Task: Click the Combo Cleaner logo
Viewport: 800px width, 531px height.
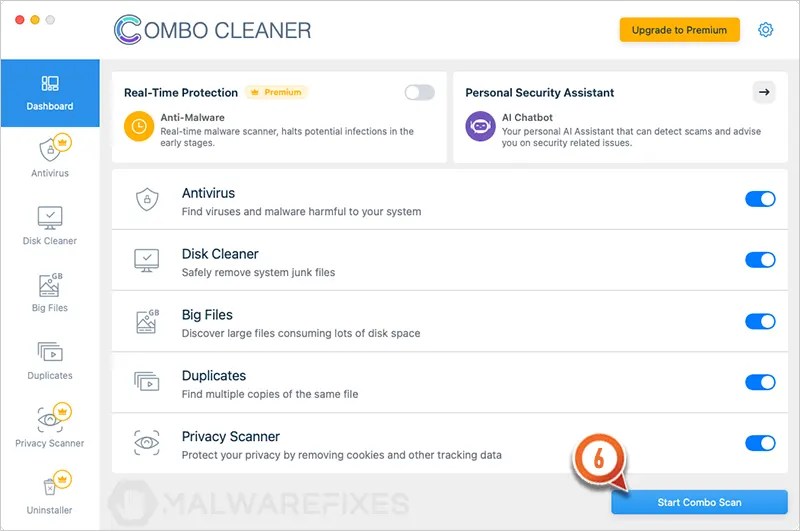Action: pyautogui.click(x=212, y=30)
